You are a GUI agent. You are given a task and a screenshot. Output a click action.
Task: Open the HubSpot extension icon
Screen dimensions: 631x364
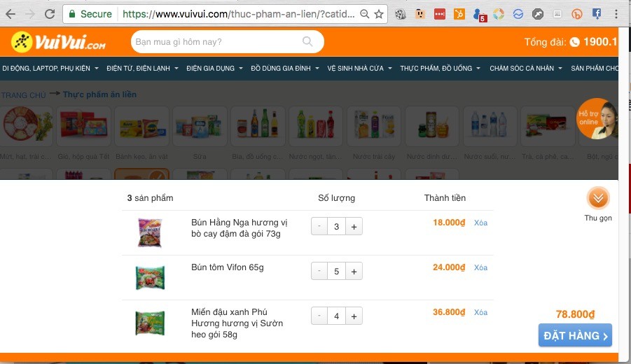[x=459, y=14]
